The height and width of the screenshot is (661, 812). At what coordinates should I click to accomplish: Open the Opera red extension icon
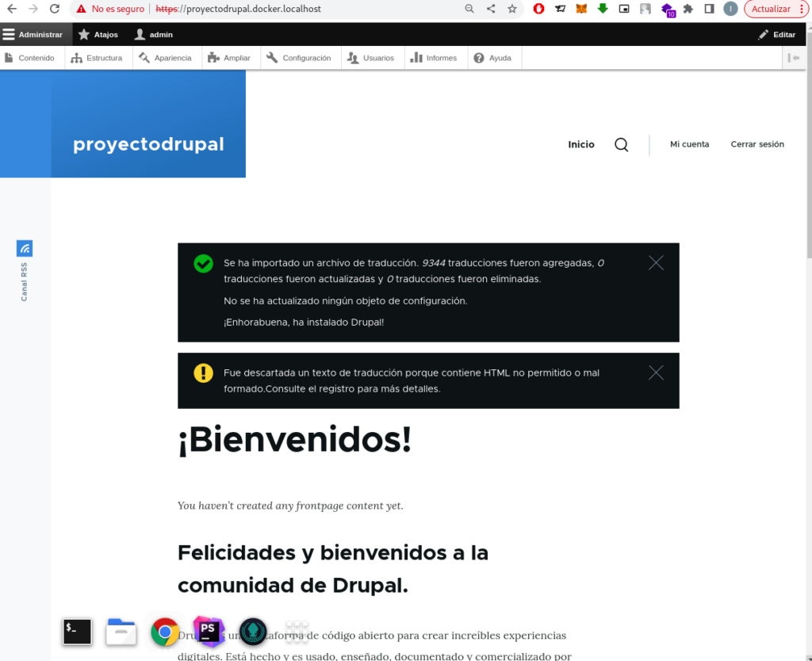(x=538, y=9)
